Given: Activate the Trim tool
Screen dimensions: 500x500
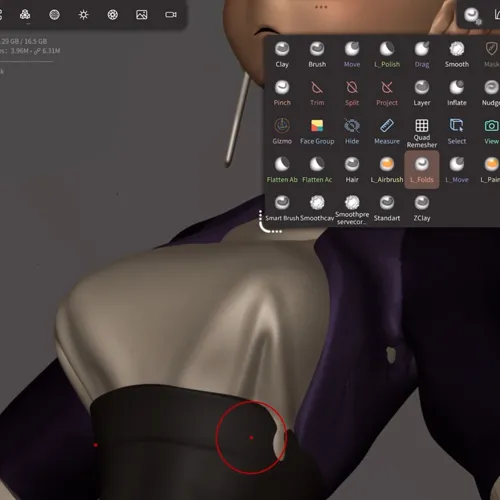Looking at the screenshot, I should 317,93.
